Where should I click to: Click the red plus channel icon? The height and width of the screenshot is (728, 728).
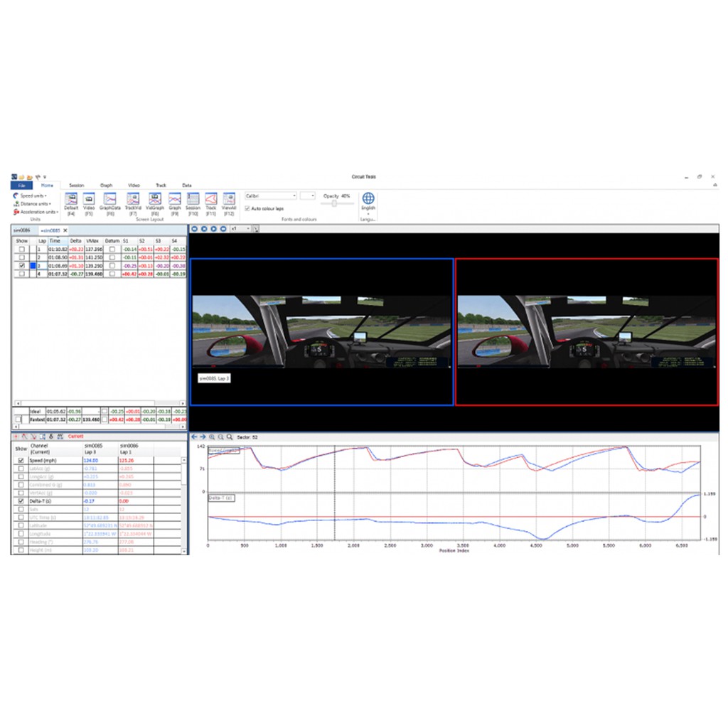pyautogui.click(x=16, y=437)
